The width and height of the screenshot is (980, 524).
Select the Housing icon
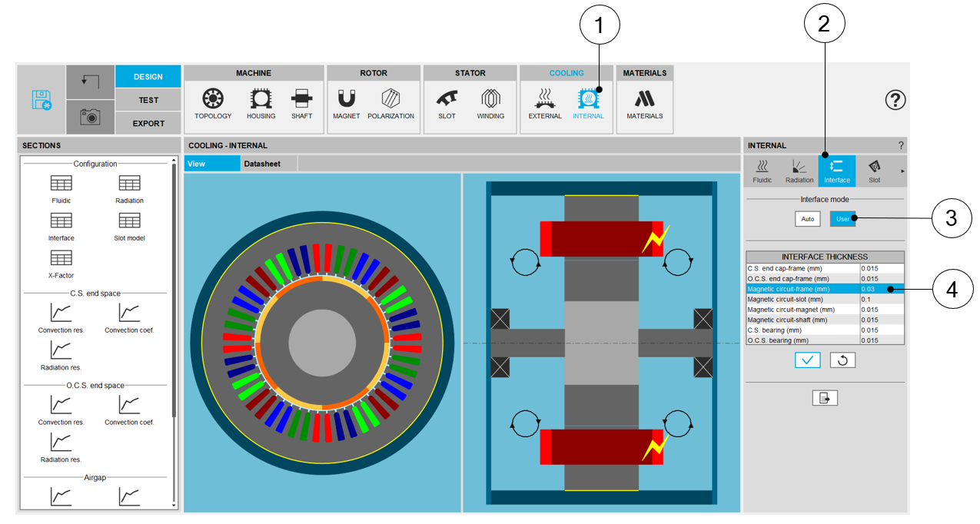click(261, 103)
